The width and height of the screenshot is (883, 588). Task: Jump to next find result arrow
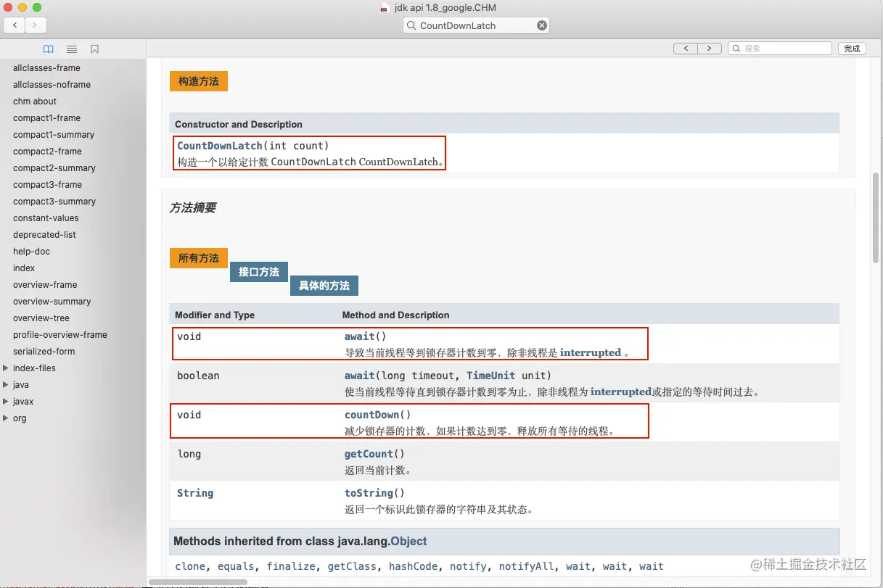[x=710, y=49]
